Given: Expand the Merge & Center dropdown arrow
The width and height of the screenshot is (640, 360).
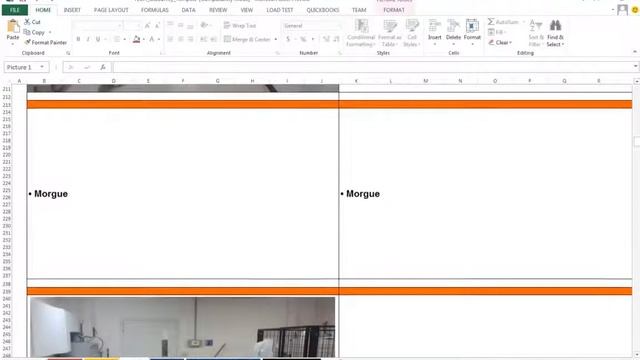Looking at the screenshot, I should (x=276, y=40).
